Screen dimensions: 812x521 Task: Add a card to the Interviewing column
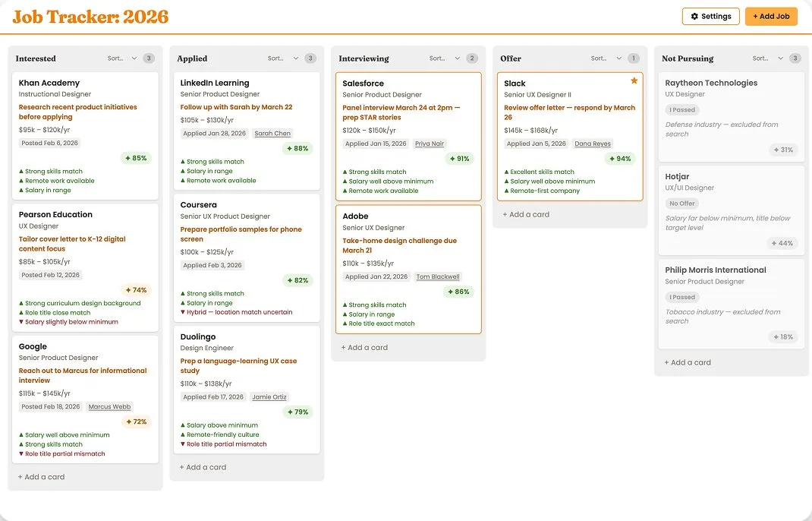point(364,347)
